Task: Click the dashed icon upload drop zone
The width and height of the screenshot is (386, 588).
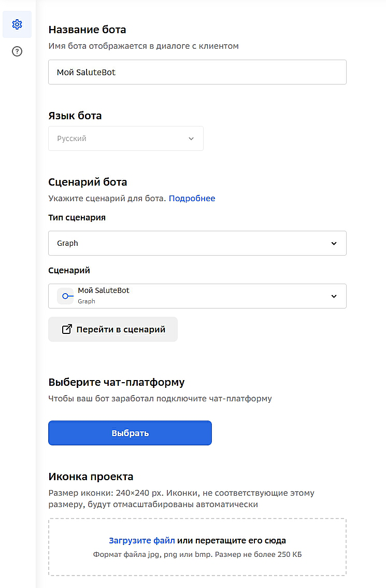Action: [197, 563]
